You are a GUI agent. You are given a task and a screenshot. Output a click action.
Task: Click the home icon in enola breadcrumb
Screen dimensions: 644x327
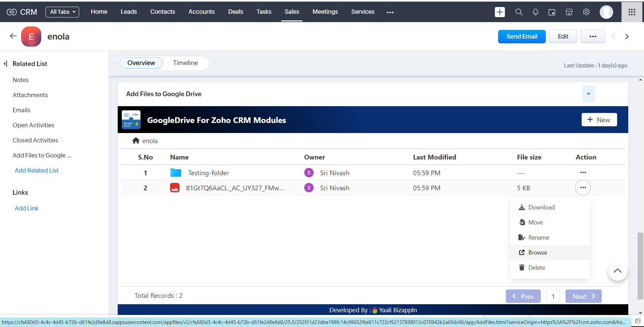click(x=136, y=141)
